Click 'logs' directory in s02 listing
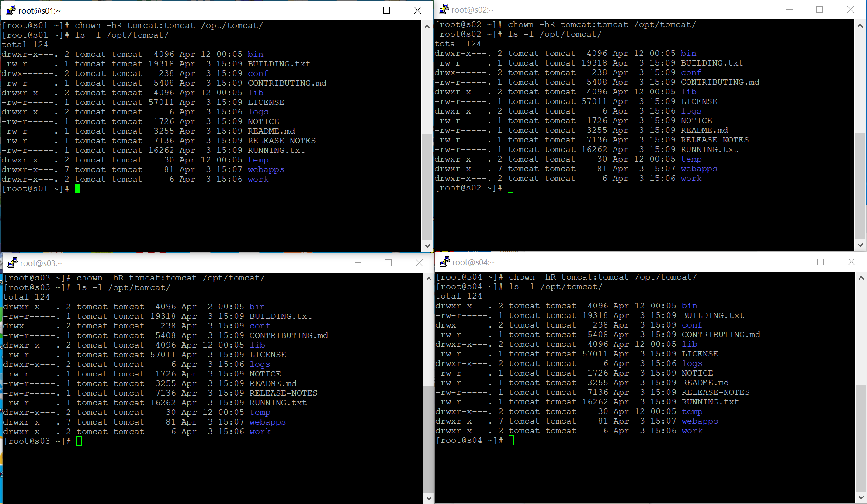The height and width of the screenshot is (504, 867). [691, 111]
